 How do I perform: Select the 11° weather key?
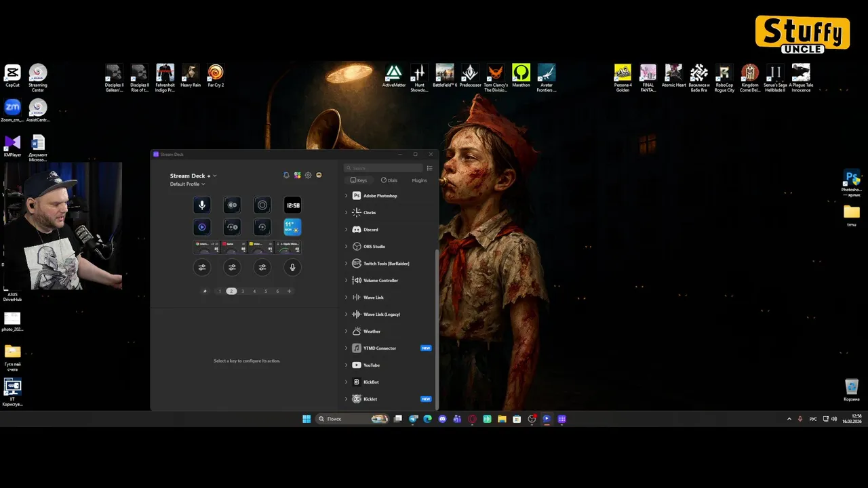coord(292,227)
